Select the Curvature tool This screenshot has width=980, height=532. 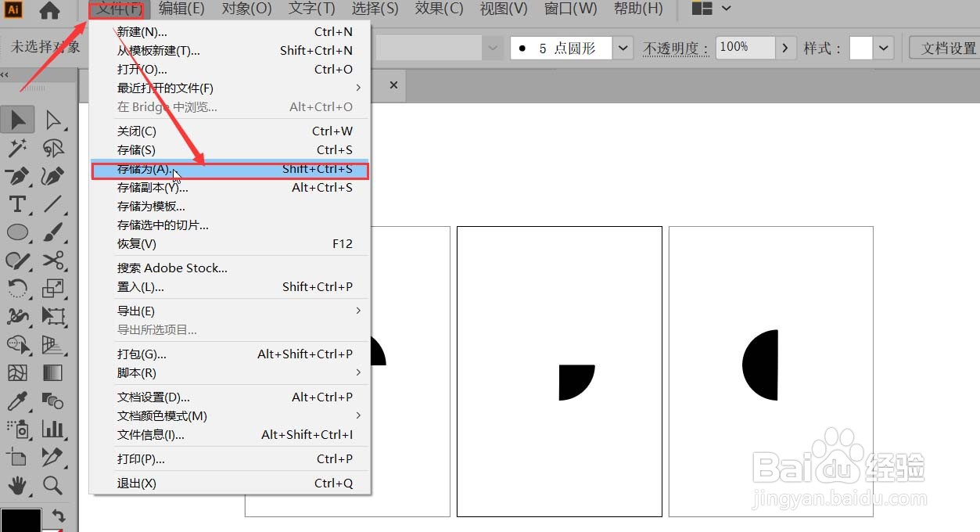point(53,176)
